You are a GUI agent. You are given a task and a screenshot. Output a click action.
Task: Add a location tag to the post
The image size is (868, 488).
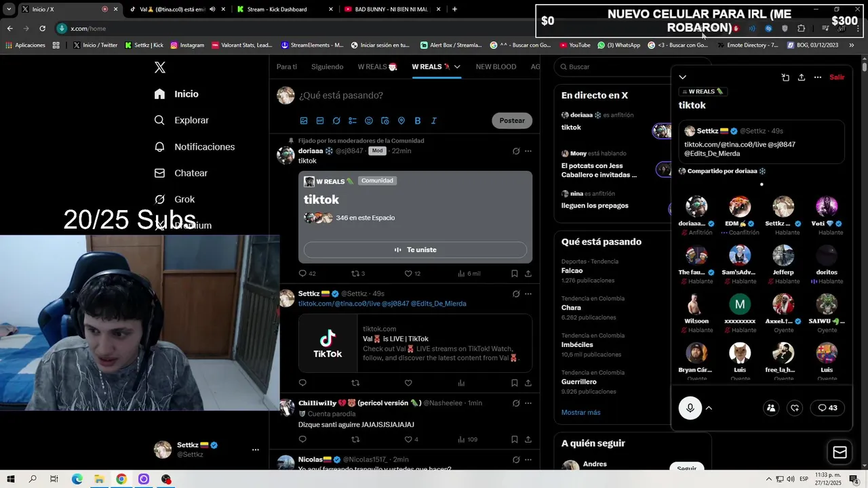401,121
